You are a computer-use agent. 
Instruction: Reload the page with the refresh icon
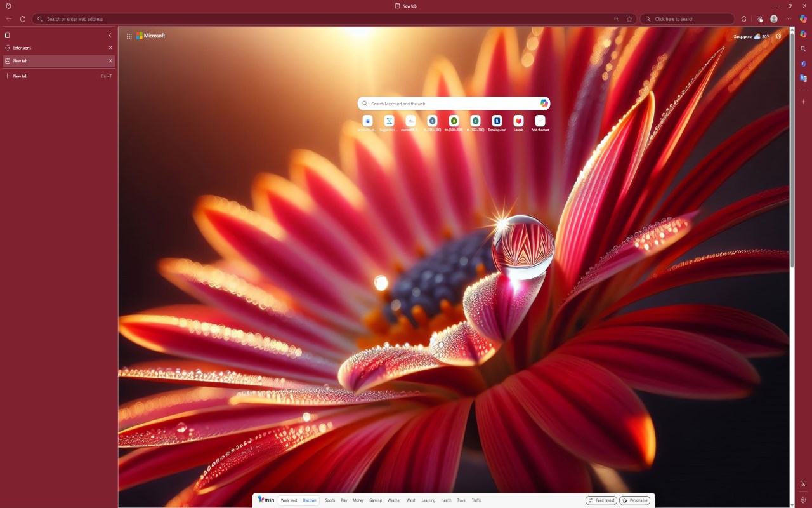pyautogui.click(x=23, y=19)
